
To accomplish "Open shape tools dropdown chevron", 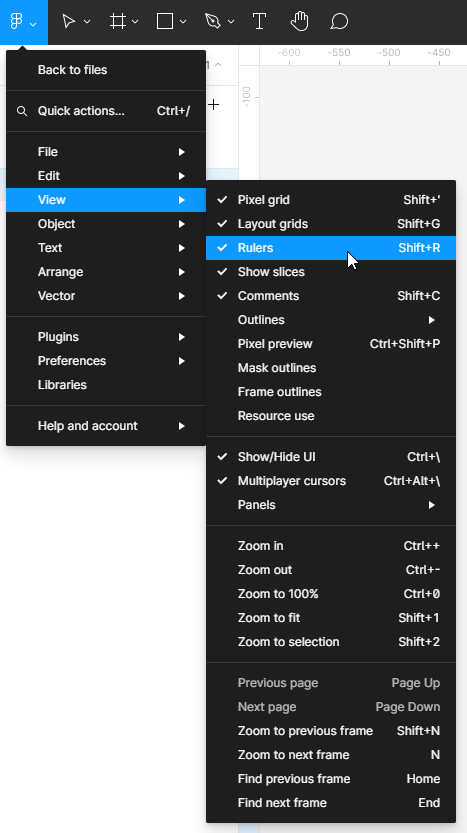I will [183, 22].
